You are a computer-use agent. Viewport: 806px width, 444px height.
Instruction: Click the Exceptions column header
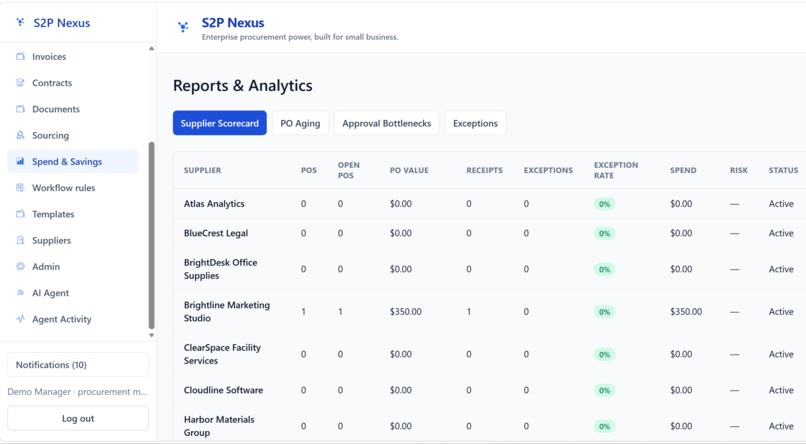(548, 170)
